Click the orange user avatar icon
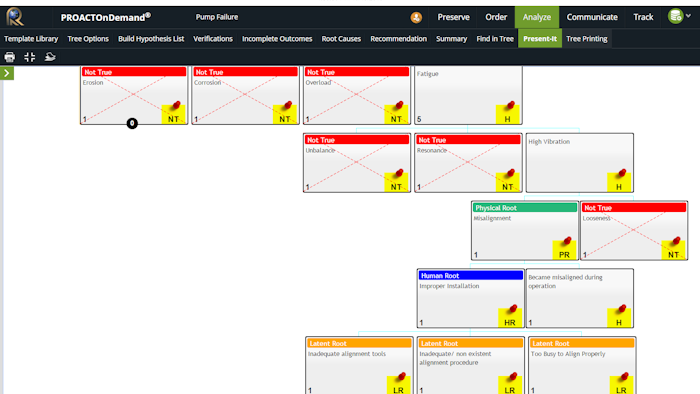 click(416, 17)
